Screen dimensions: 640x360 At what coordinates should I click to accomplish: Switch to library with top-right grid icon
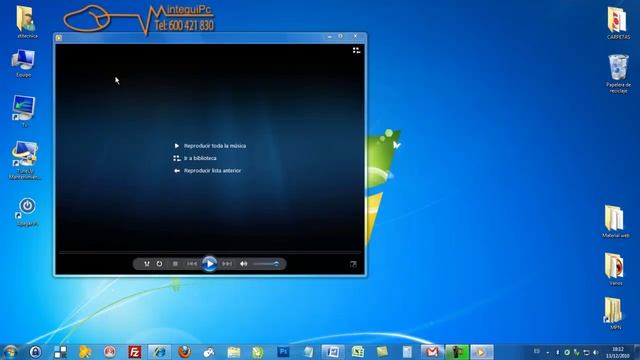coord(356,50)
